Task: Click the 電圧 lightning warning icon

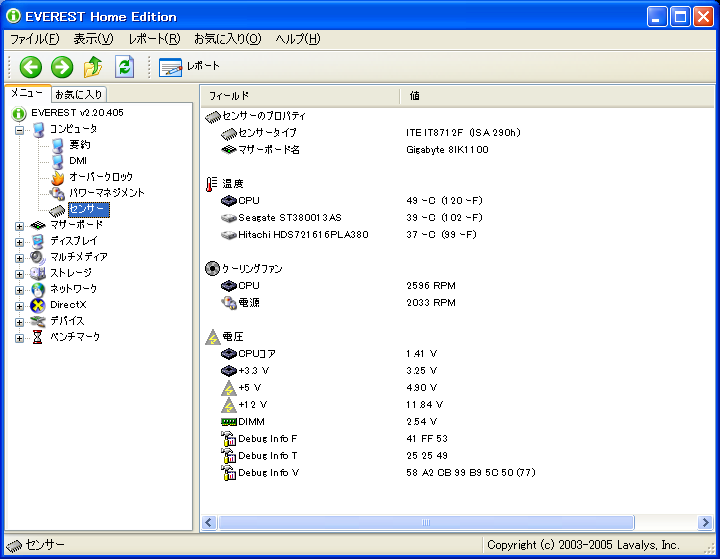Action: click(x=213, y=337)
